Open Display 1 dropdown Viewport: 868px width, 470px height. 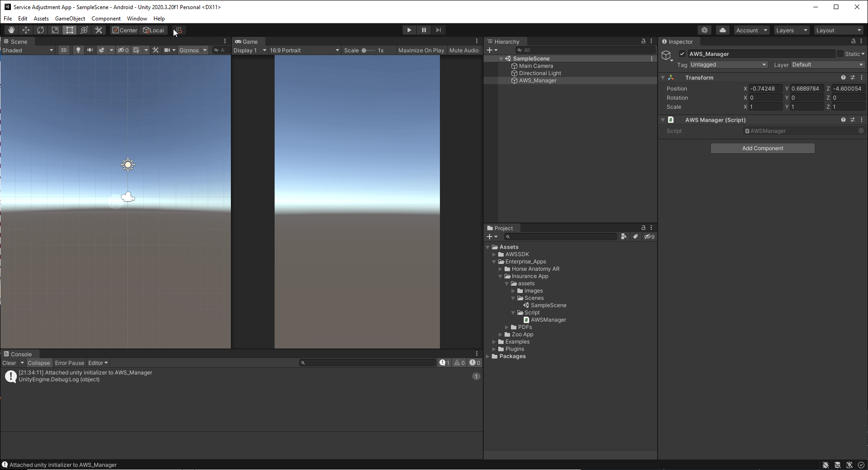click(250, 50)
